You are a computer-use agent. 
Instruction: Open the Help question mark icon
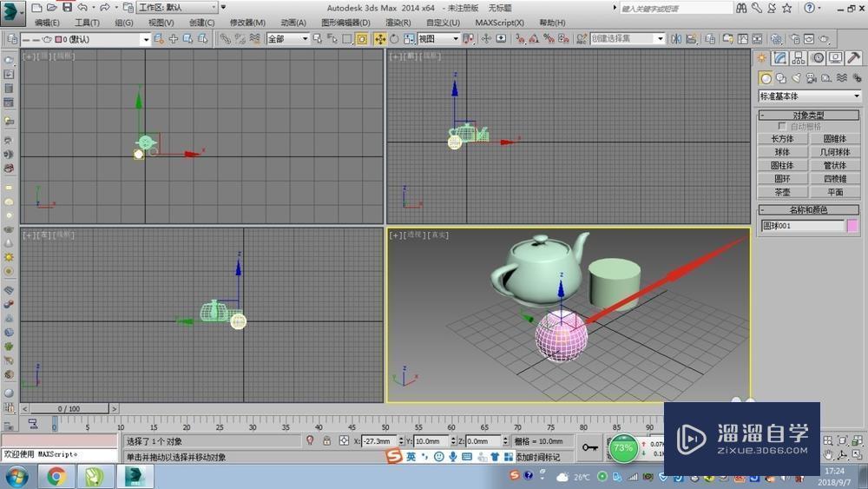tap(809, 9)
